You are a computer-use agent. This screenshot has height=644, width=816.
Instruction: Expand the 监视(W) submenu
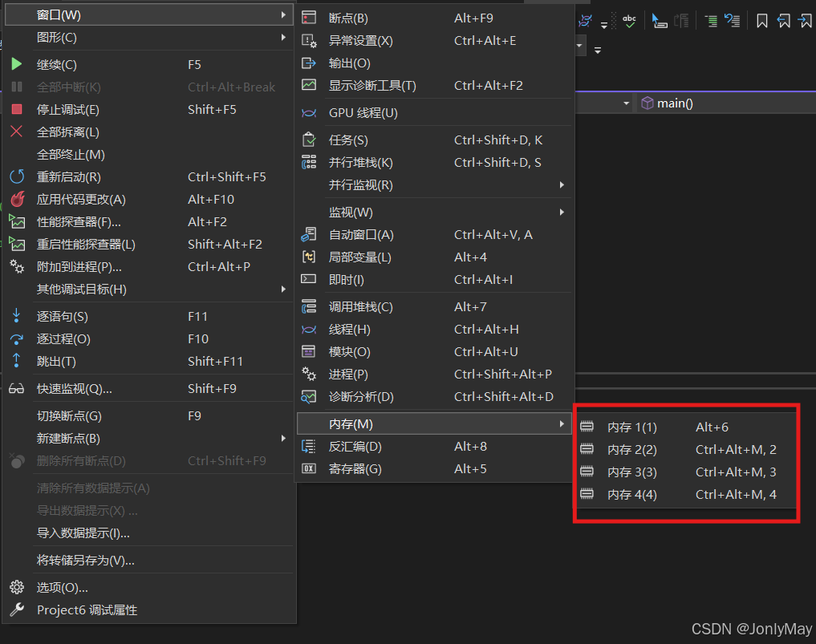point(435,213)
